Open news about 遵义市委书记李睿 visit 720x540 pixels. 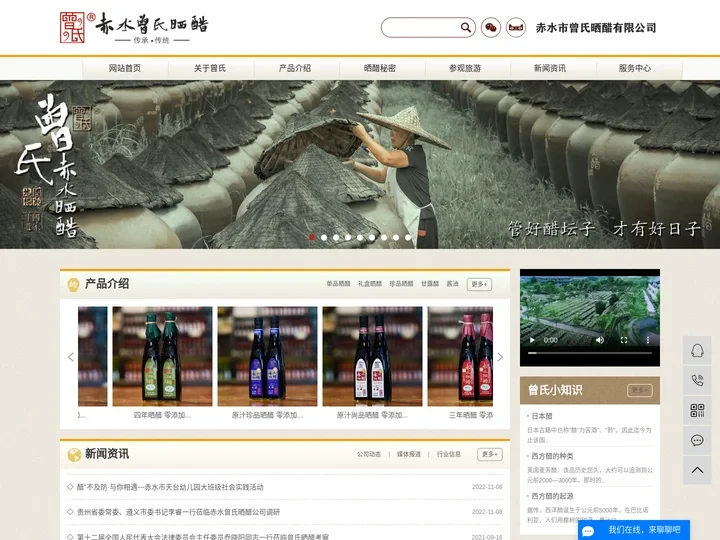click(178, 512)
